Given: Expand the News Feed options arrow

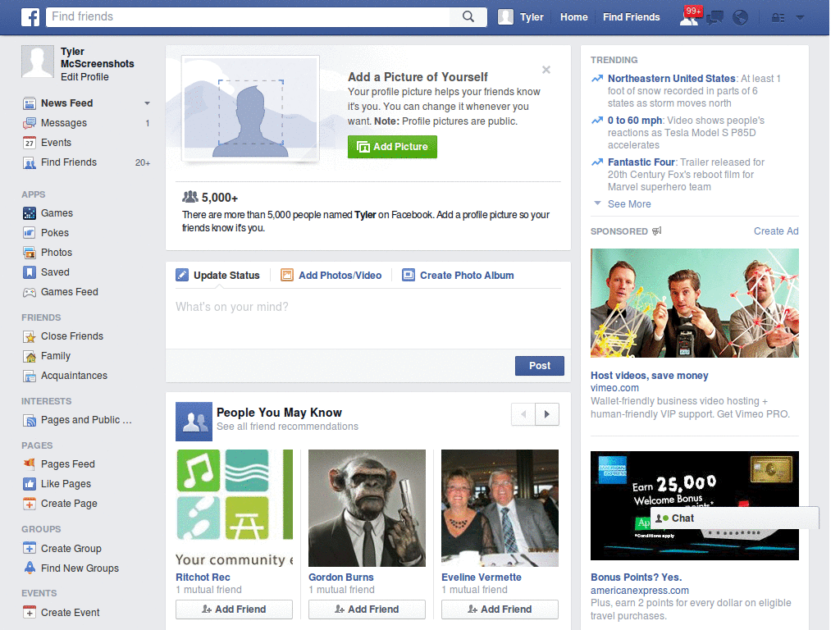Looking at the screenshot, I should (147, 103).
